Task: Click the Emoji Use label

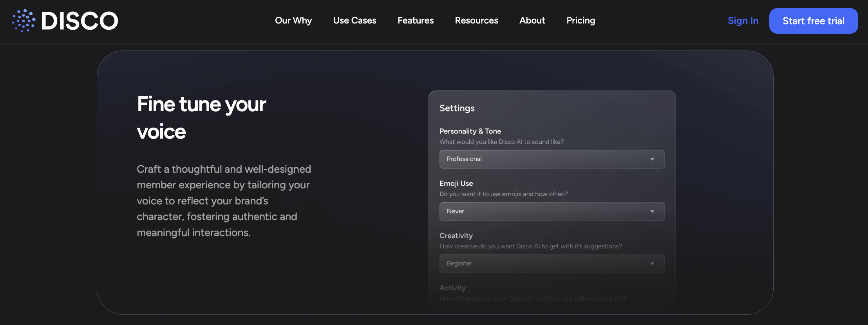Action: [456, 183]
